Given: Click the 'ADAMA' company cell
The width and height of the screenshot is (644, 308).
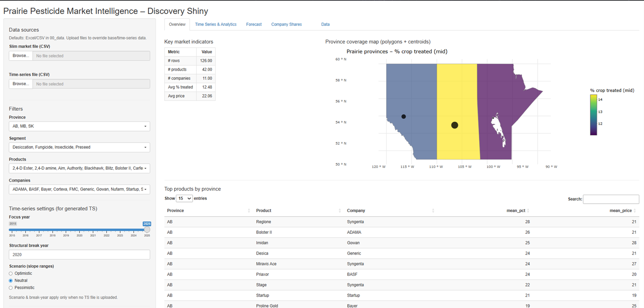Looking at the screenshot, I should (391, 232).
